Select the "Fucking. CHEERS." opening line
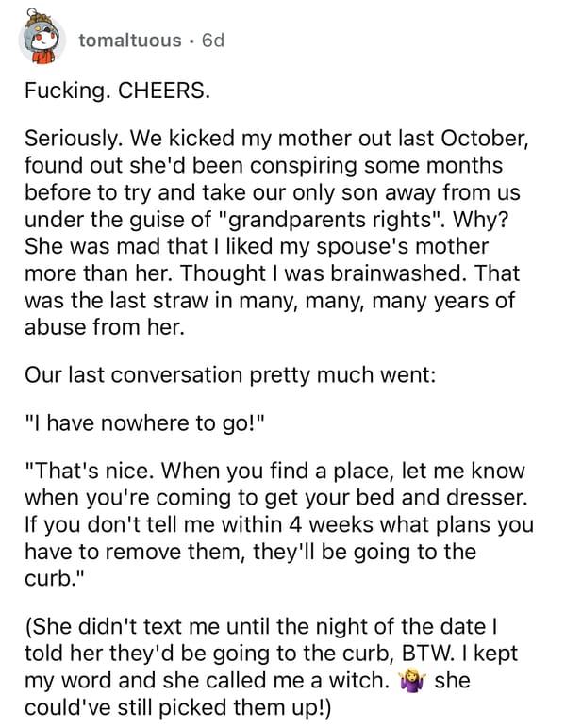The width and height of the screenshot is (565, 728). [118, 91]
